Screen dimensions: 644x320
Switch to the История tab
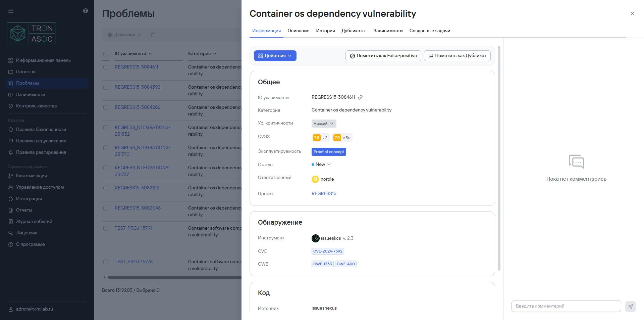tap(325, 31)
